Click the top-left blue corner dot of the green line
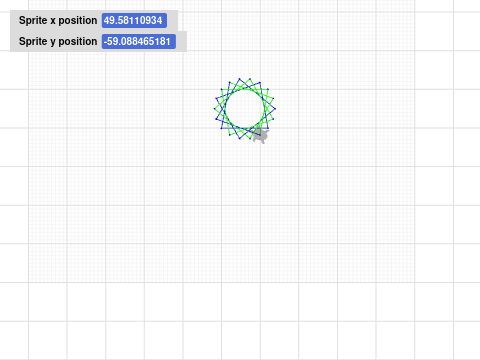The height and width of the screenshot is (360, 480). tap(221, 89)
